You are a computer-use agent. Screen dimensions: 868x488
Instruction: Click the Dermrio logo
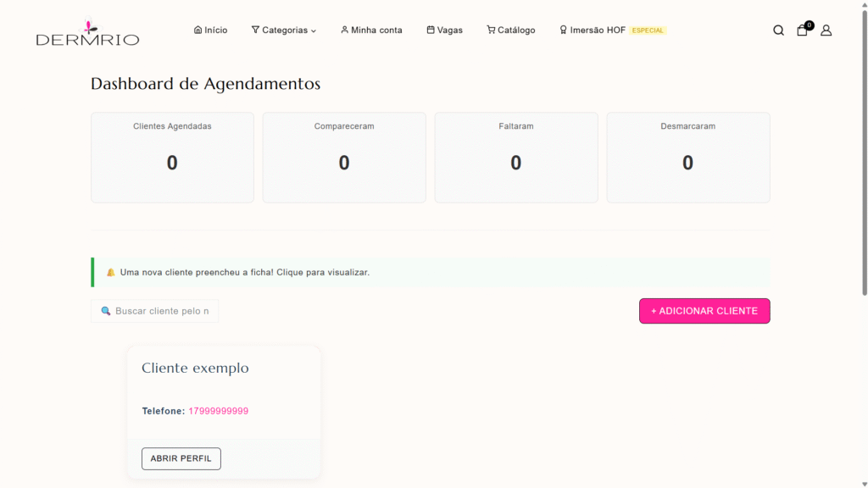point(87,32)
